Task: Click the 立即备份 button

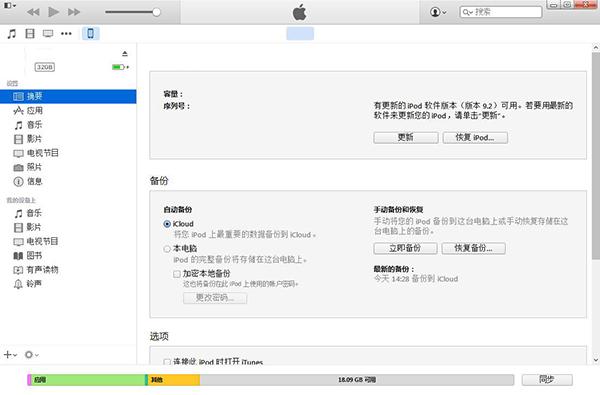Action: click(x=405, y=248)
